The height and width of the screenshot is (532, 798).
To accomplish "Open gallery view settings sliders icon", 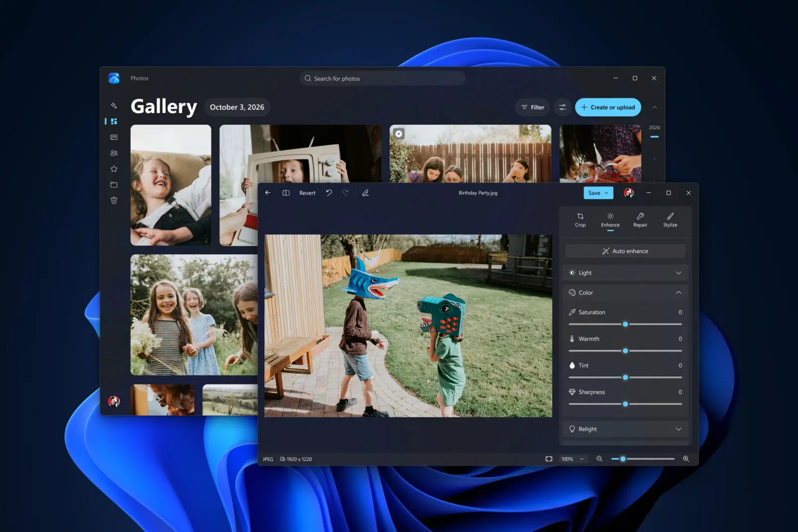I will point(563,107).
